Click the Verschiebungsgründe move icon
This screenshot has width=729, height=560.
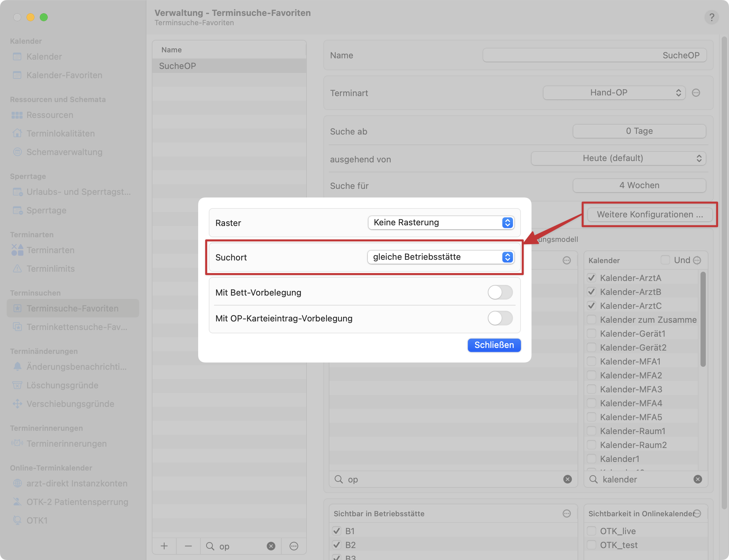pos(17,404)
